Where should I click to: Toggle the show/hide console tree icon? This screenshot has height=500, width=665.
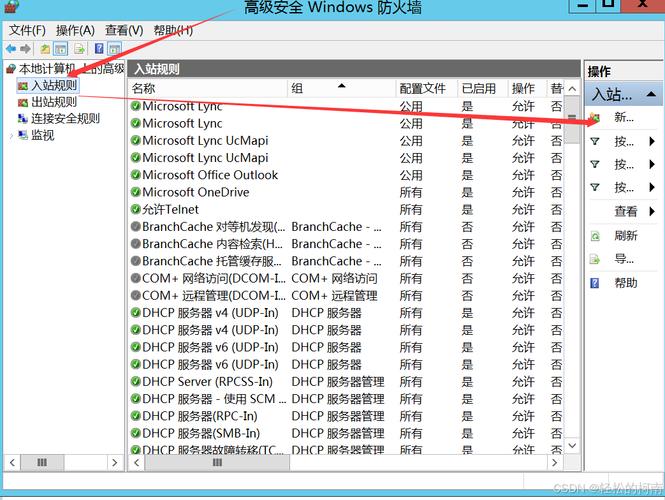tap(61, 49)
